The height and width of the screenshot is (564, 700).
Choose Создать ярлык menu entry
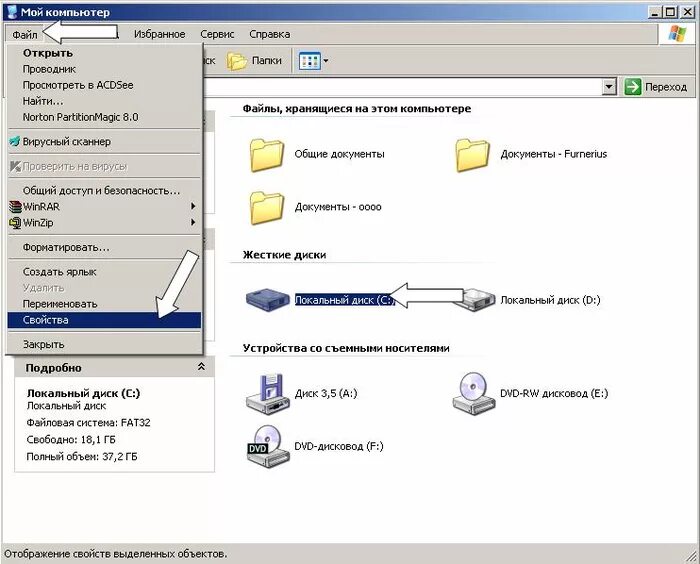(104, 272)
